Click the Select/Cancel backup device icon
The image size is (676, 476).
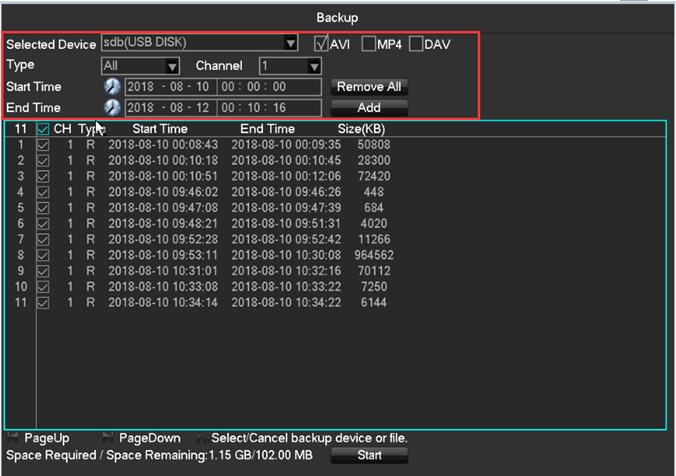[x=204, y=438]
